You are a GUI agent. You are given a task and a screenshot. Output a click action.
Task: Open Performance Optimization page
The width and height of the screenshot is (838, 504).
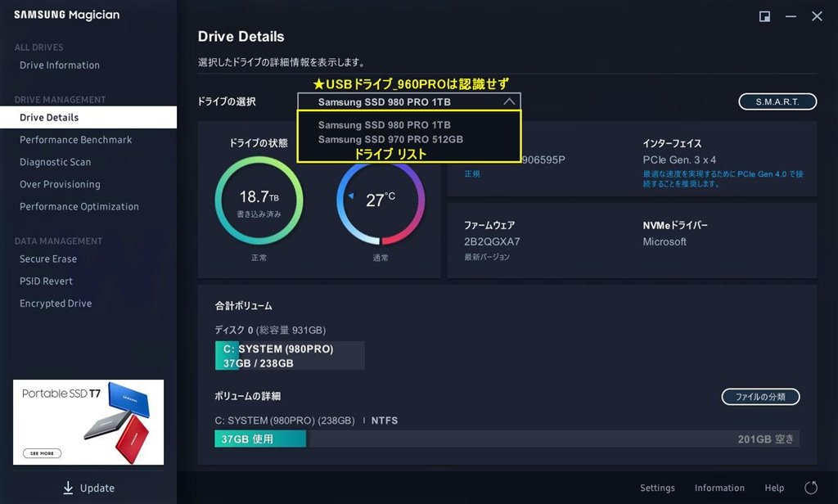coord(79,206)
